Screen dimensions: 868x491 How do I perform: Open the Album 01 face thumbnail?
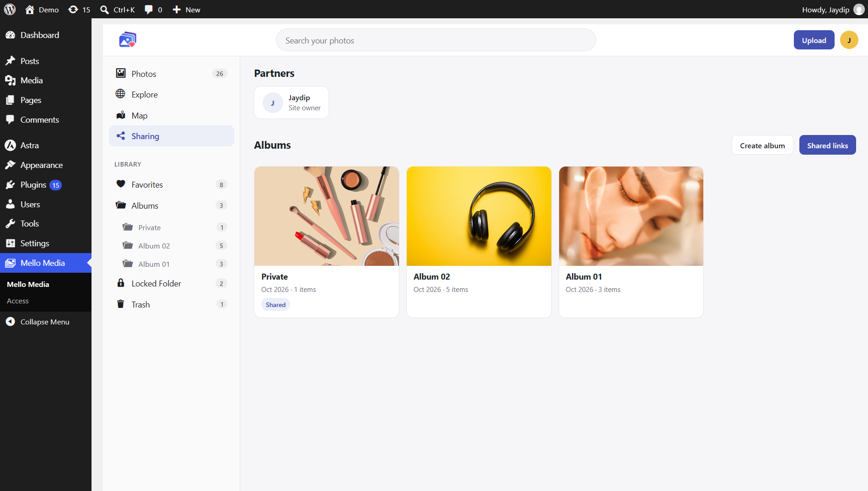pos(631,216)
